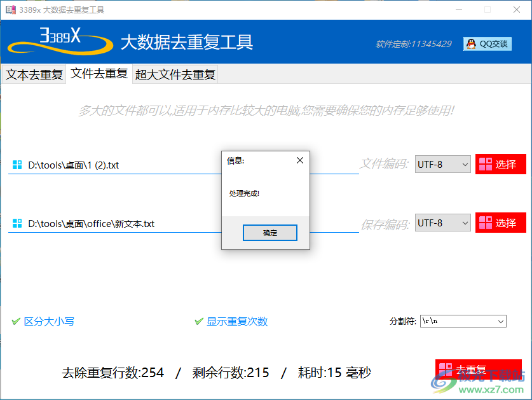Switch to 文本去重复 tab

click(x=34, y=74)
